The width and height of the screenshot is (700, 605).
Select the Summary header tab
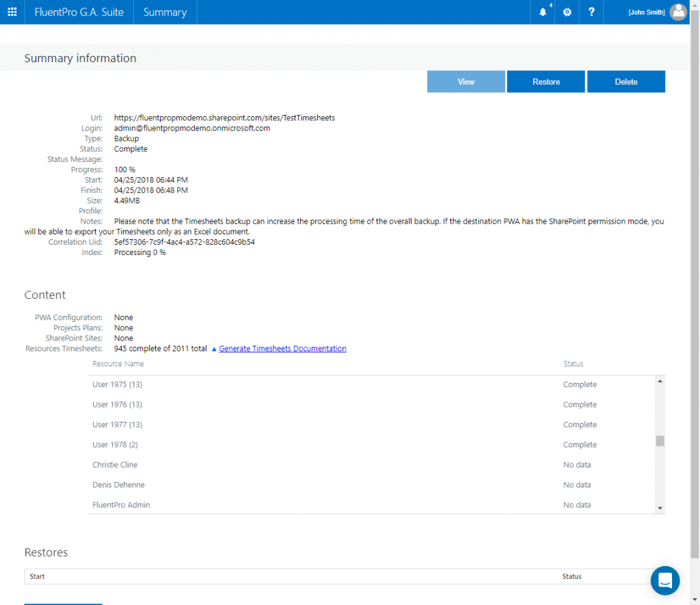[x=165, y=12]
